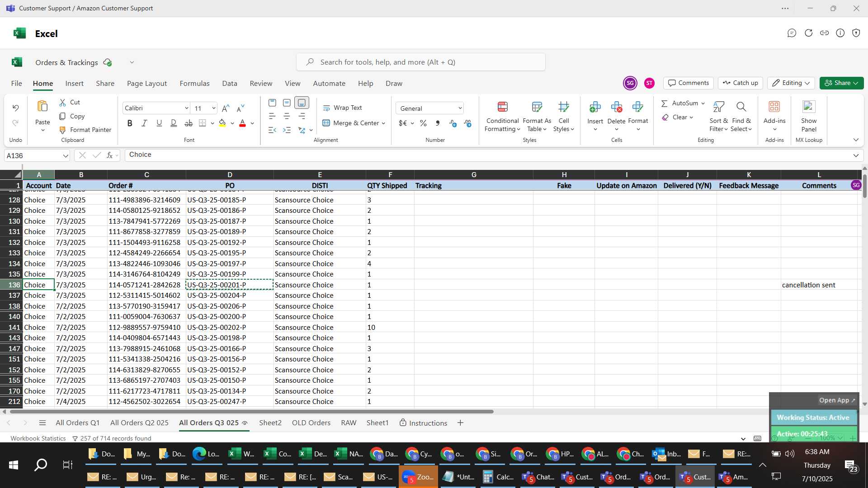Click the Comments button
This screenshot has height=488, width=868.
coord(688,83)
